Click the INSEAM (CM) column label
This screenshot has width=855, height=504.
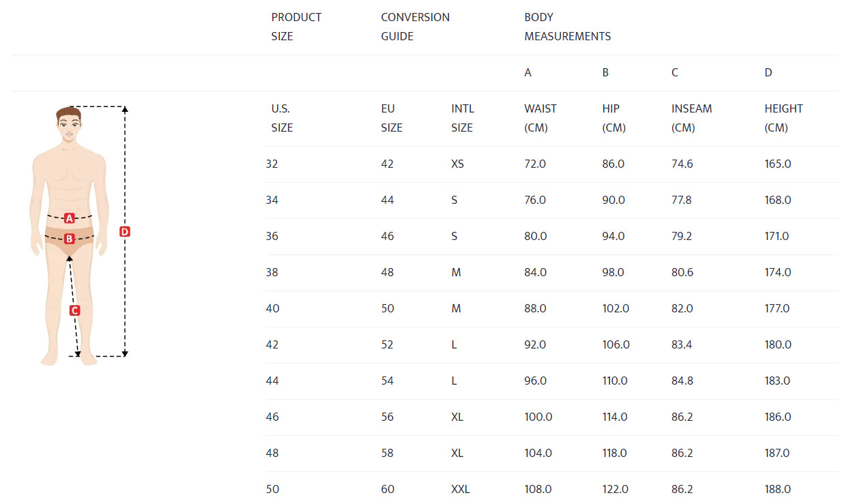tap(691, 118)
